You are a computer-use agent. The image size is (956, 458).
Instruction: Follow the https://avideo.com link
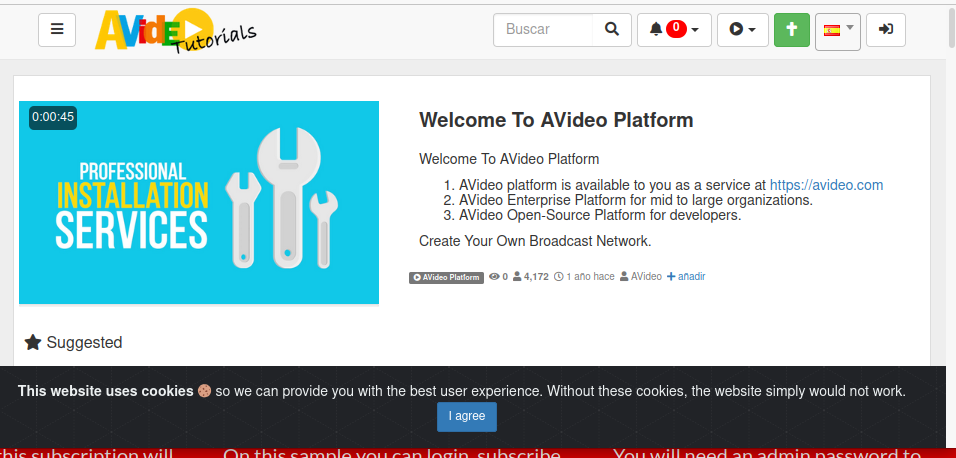[x=826, y=185]
